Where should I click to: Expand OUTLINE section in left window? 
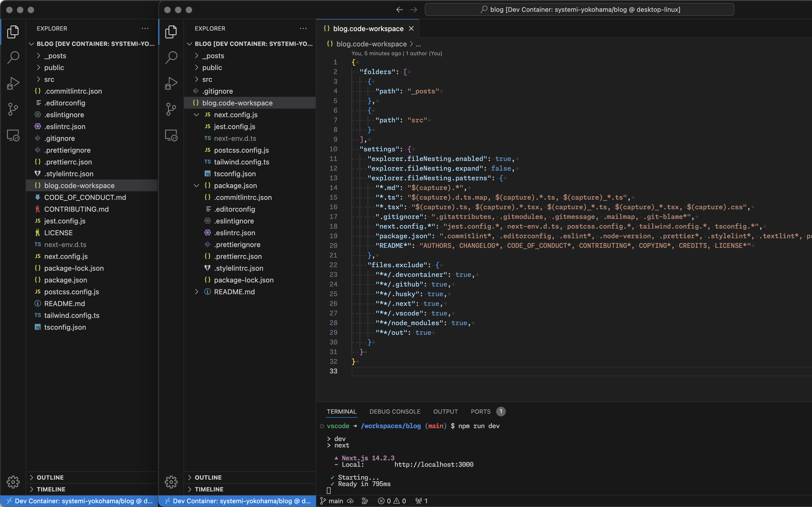(92, 477)
